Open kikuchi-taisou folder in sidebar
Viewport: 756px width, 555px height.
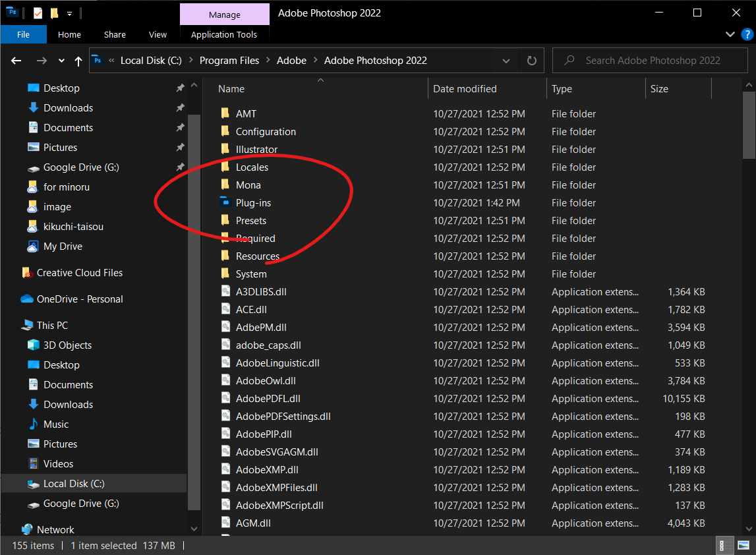[73, 227]
